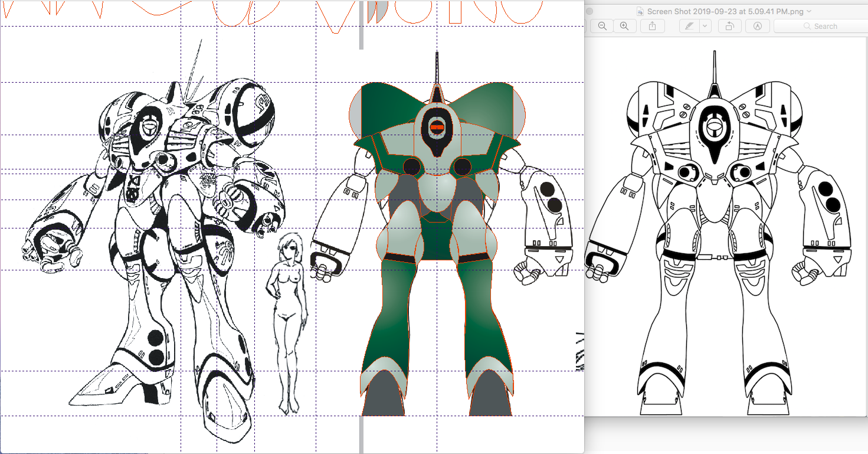Viewport: 868px width, 454px height.
Task: Open the Share menu in Preview
Action: click(652, 26)
